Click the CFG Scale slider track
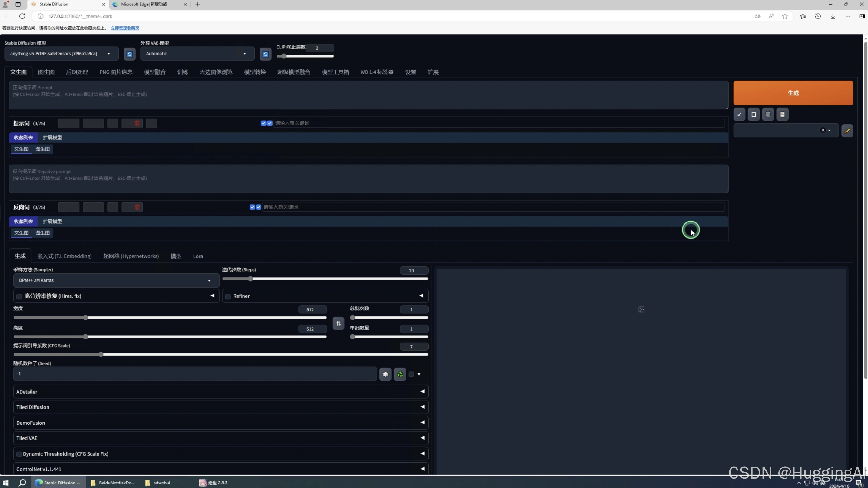This screenshot has height=488, width=868. pos(221,354)
